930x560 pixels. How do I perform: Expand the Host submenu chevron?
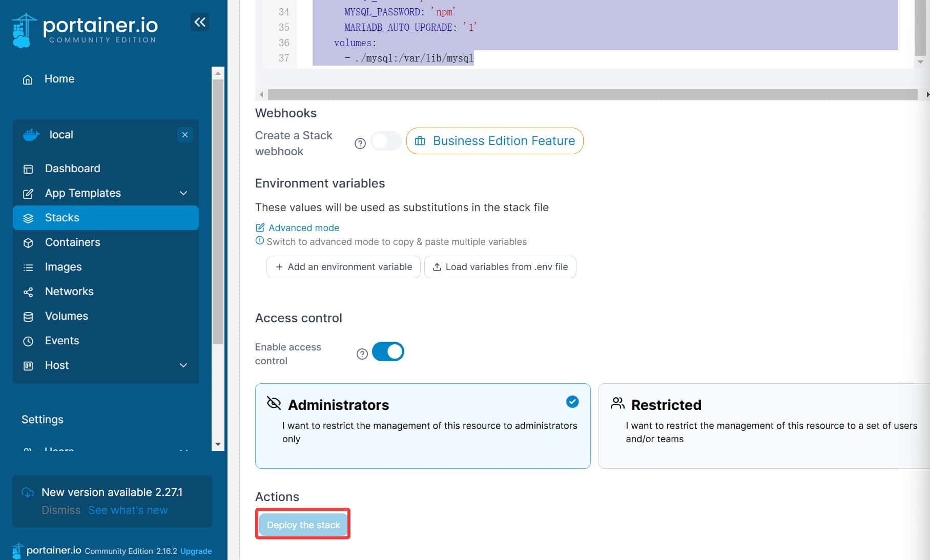tap(183, 365)
